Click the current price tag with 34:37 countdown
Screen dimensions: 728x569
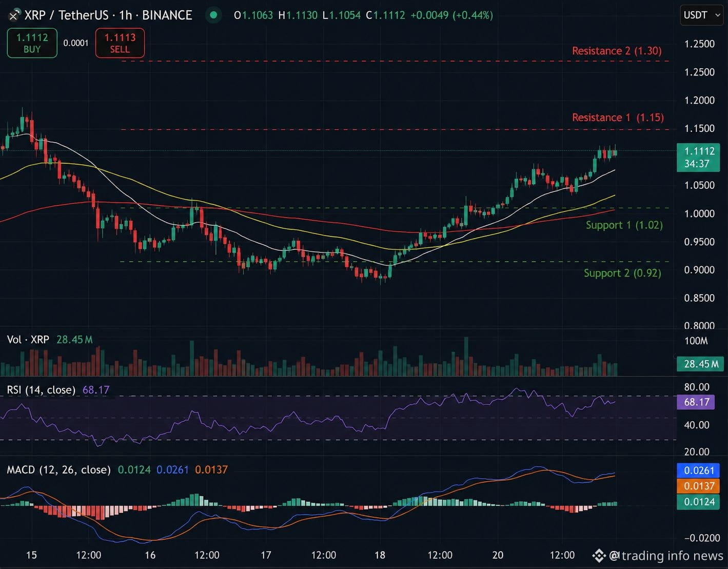[x=698, y=158]
